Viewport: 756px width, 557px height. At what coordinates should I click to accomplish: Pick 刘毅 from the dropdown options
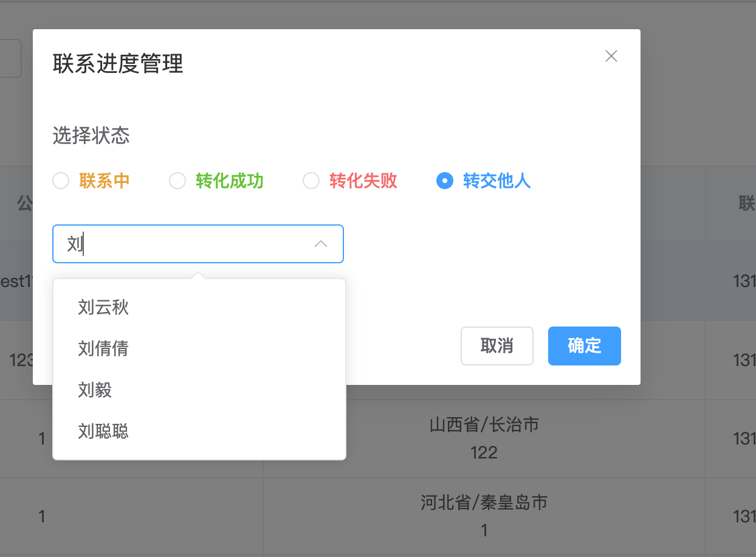click(95, 390)
